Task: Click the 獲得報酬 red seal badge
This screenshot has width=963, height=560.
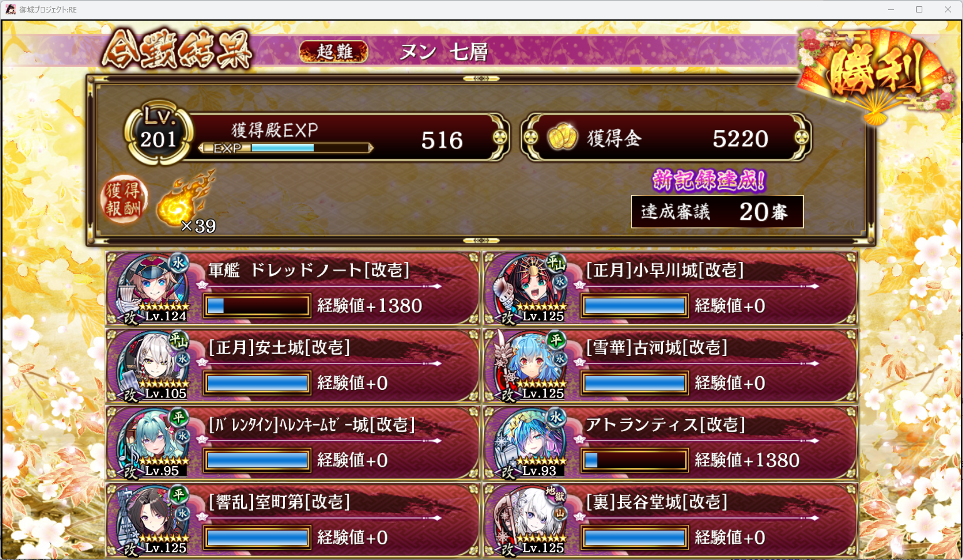Action: pos(124,200)
